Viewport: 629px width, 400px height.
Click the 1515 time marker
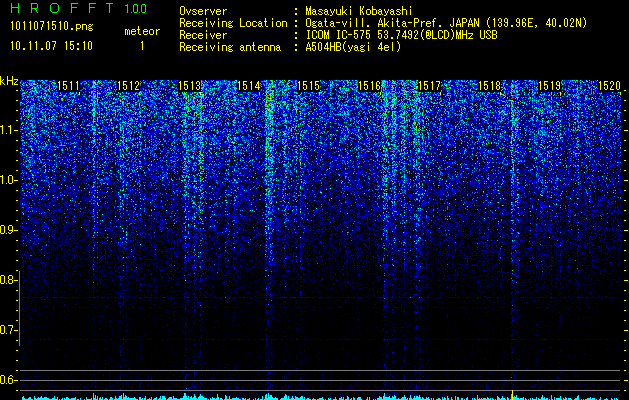coord(308,86)
